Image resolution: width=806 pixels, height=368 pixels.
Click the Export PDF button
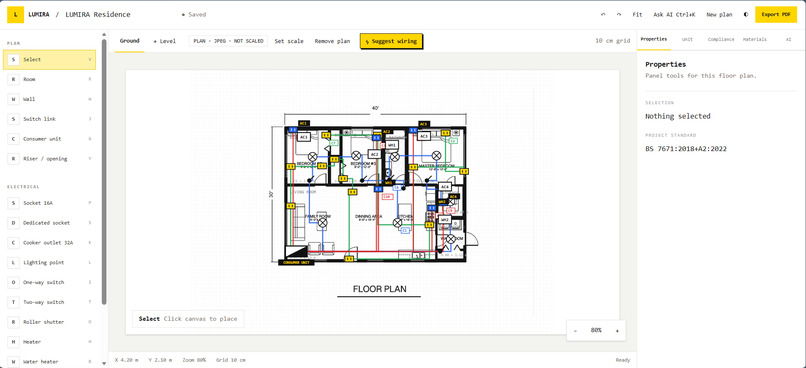(x=776, y=14)
